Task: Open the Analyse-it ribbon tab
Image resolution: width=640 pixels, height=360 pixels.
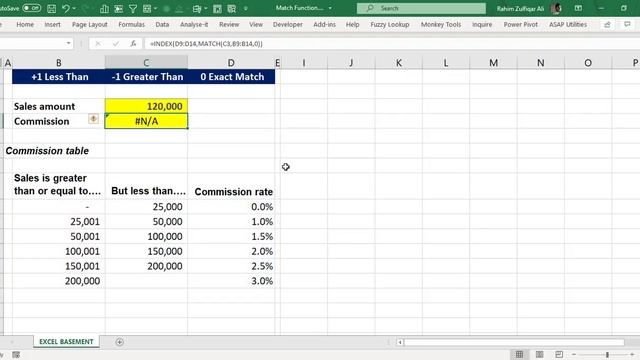Action: 194,24
